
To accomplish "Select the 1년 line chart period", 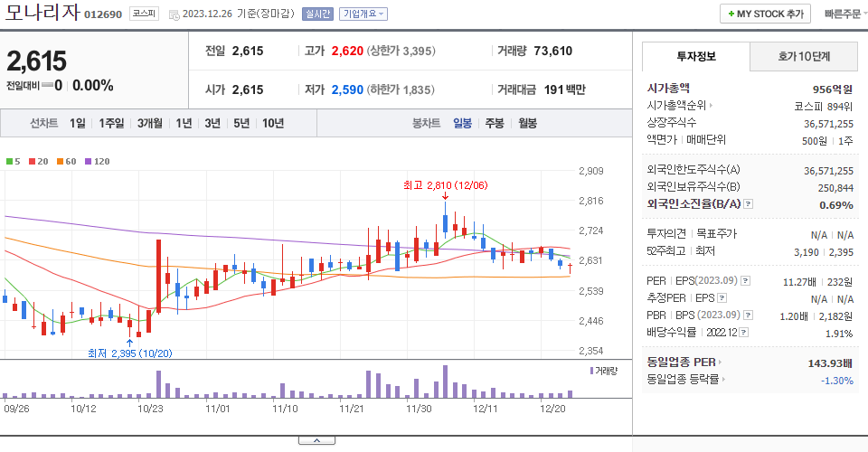I will click(184, 123).
